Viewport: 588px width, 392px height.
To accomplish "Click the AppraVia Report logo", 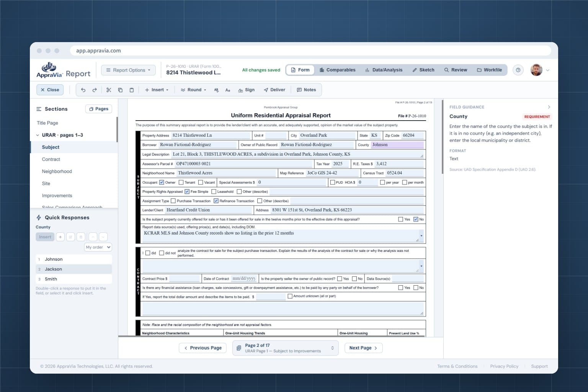I will [64, 70].
